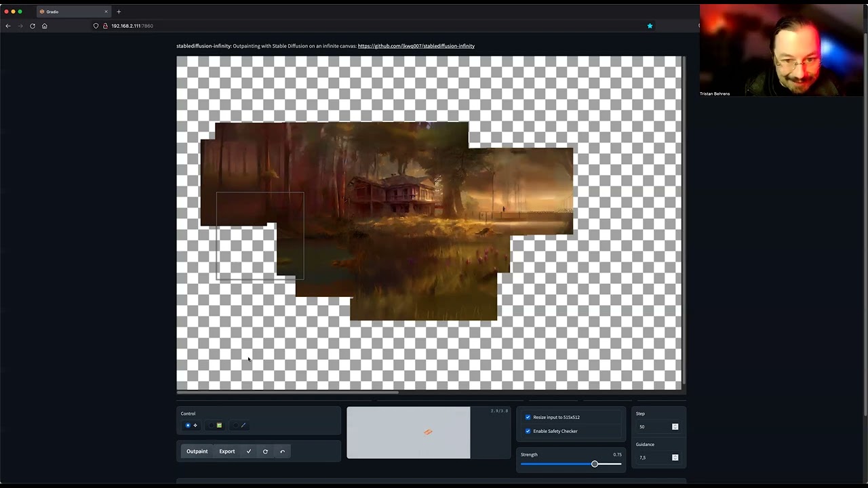Click the Strength value 0.75 text
This screenshot has height=488, width=868.
pyautogui.click(x=617, y=455)
